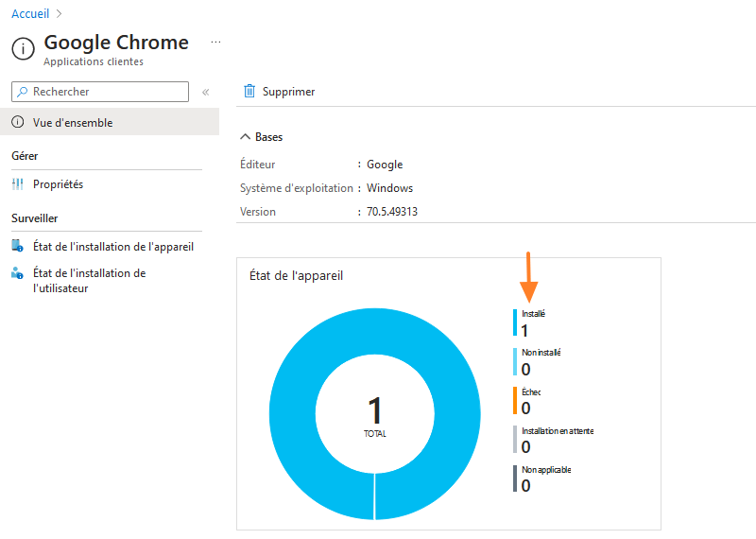This screenshot has height=539, width=756.
Task: Click the Installation en attente gray bar
Action: click(x=515, y=440)
